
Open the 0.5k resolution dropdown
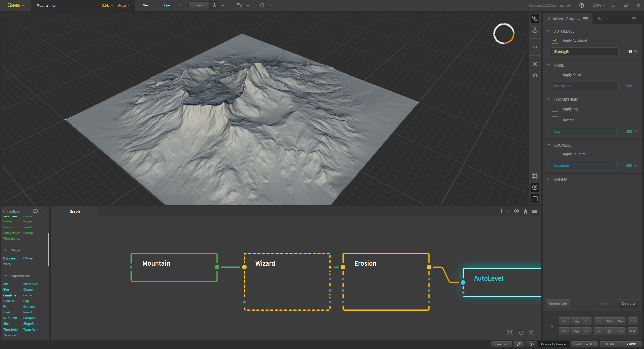107,5
